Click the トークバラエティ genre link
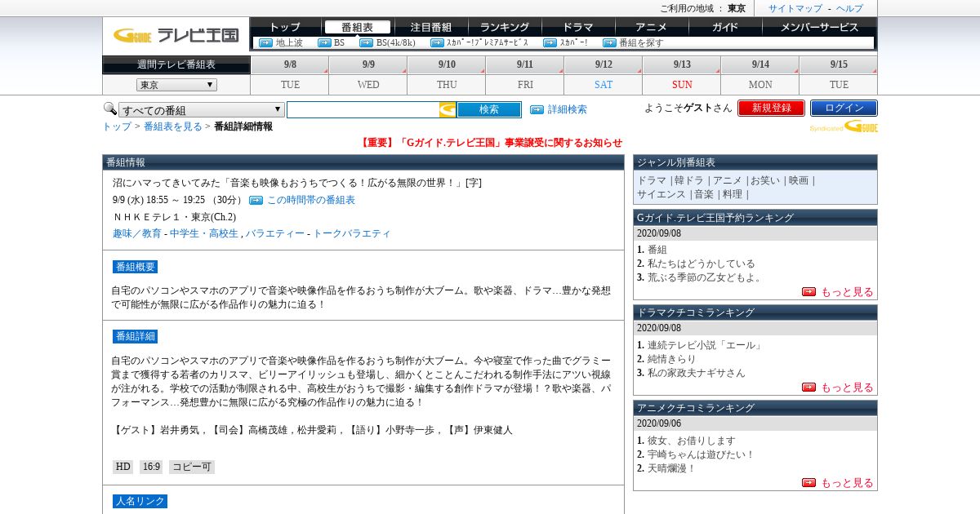The height and width of the screenshot is (514, 980). pos(352,233)
